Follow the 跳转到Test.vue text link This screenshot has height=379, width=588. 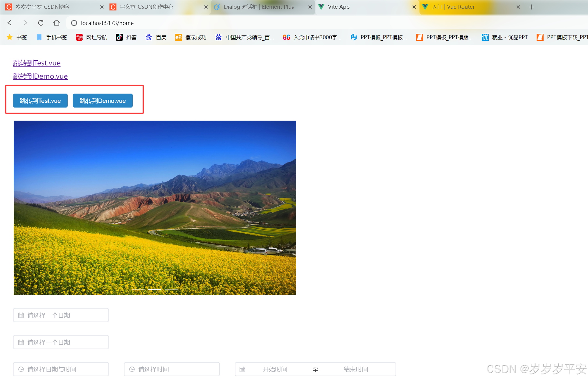(37, 63)
